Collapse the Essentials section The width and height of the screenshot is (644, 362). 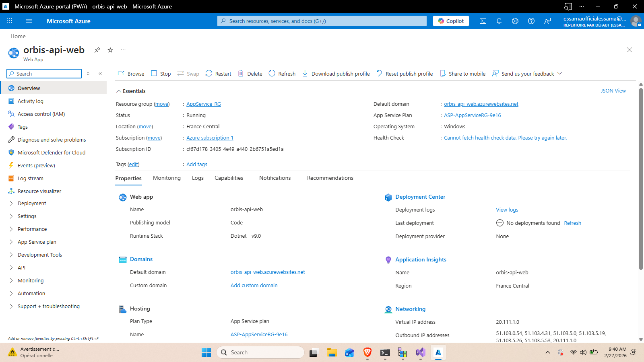[131, 91]
